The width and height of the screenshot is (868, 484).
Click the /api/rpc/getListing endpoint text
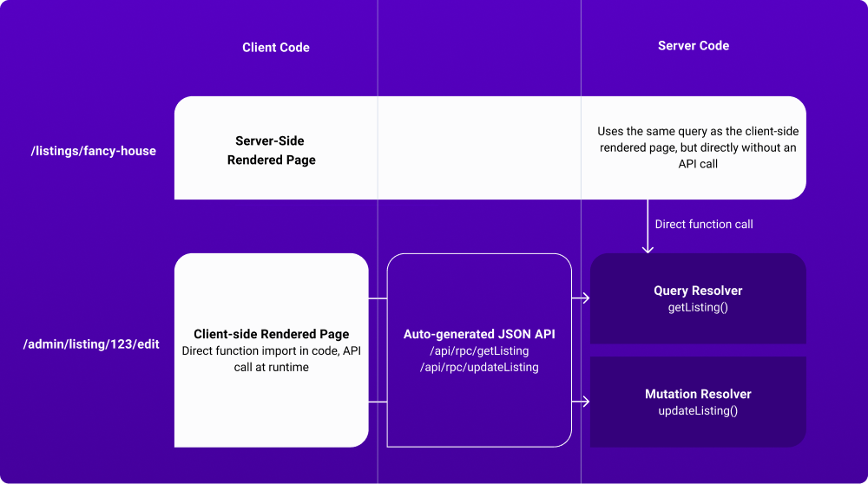pyautogui.click(x=479, y=351)
